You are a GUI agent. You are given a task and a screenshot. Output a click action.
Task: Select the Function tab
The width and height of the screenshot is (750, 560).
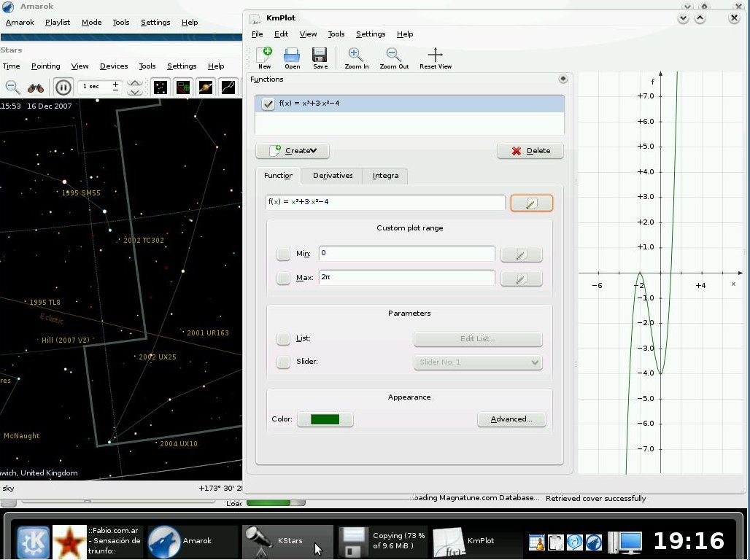[279, 176]
